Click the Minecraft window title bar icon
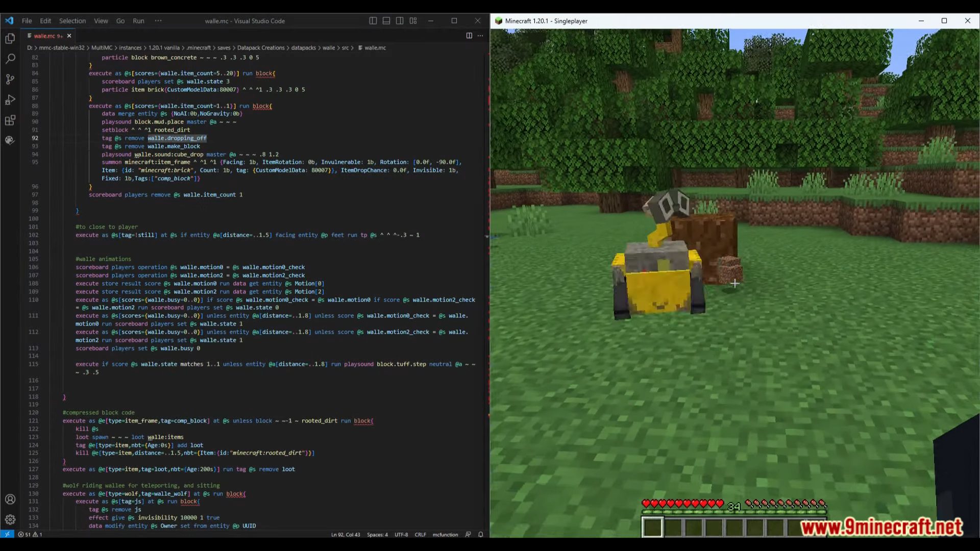 point(498,21)
